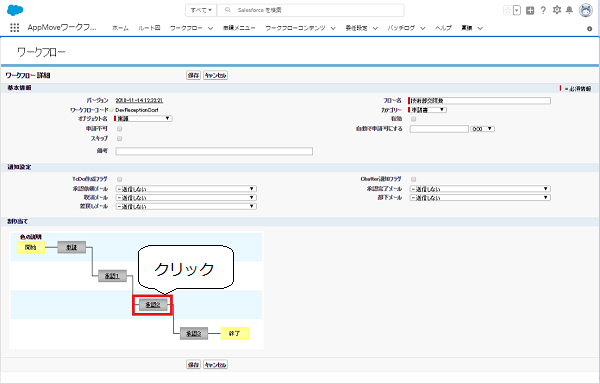
Task: Click the magnifier icon in search box
Action: [228, 10]
